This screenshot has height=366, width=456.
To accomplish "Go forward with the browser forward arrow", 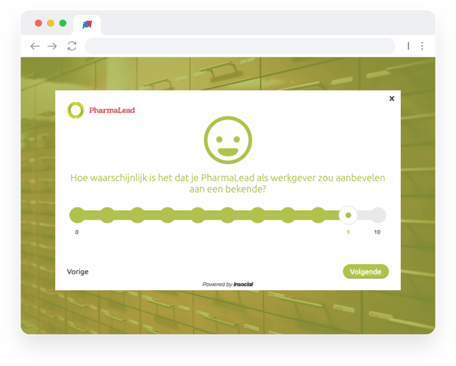I will pyautogui.click(x=52, y=46).
